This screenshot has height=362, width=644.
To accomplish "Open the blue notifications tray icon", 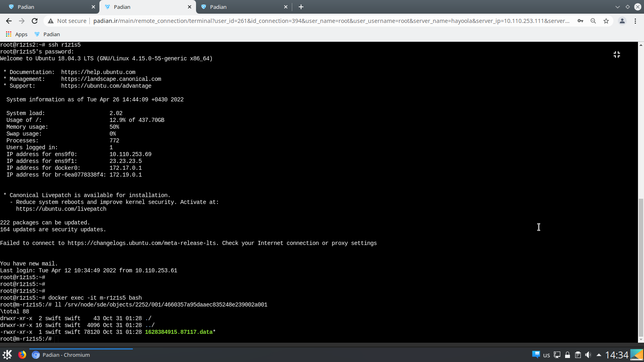I will click(536, 354).
